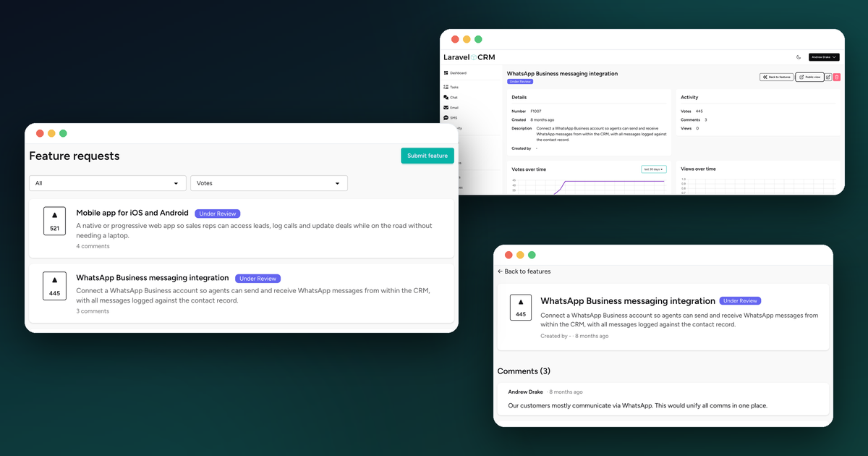
Task: Click the Under Review badge in CRM admin page
Action: [x=520, y=82]
